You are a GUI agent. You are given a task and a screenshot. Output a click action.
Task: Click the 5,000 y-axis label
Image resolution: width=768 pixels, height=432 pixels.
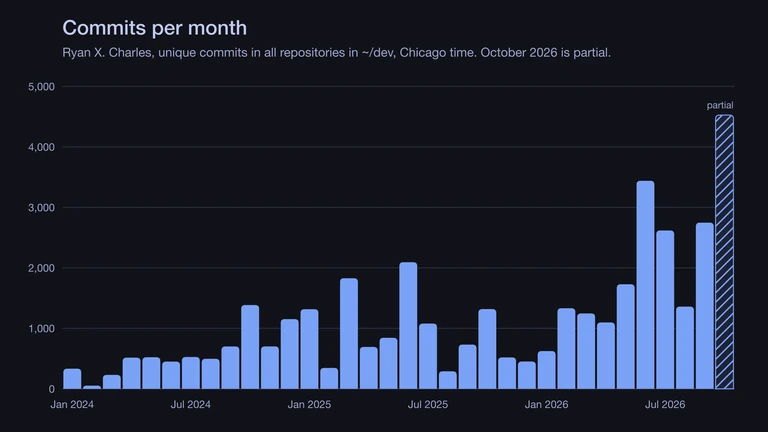click(x=41, y=87)
